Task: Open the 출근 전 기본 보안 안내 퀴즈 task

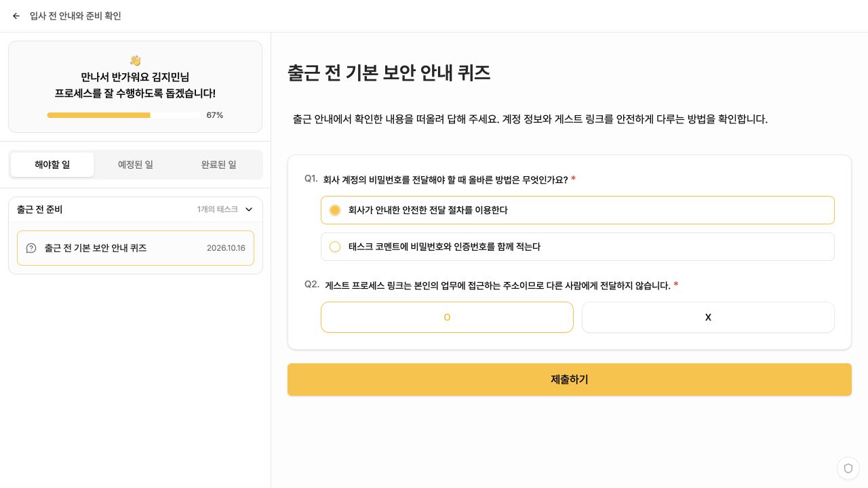Action: click(136, 248)
